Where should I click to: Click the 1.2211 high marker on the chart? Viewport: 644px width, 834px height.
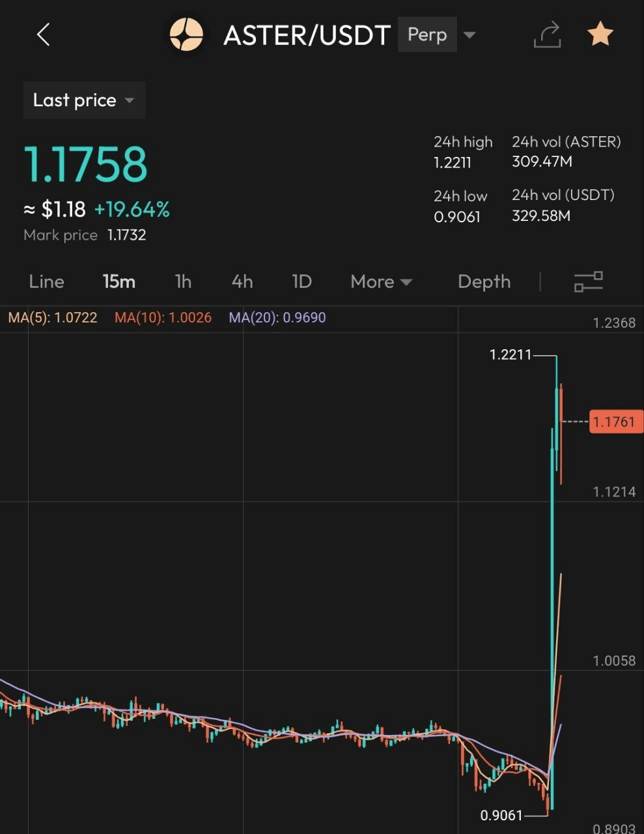511,354
